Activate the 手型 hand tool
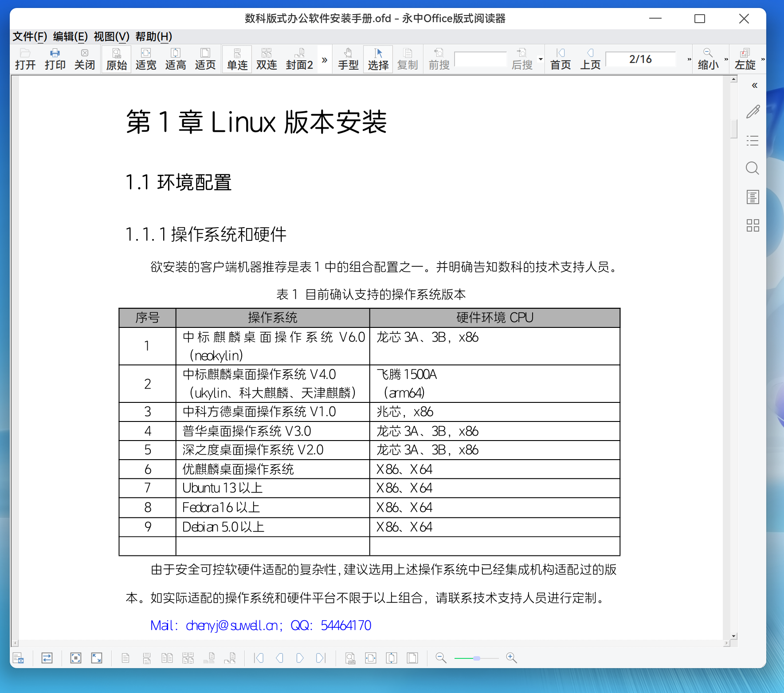This screenshot has width=784, height=693. click(x=348, y=59)
